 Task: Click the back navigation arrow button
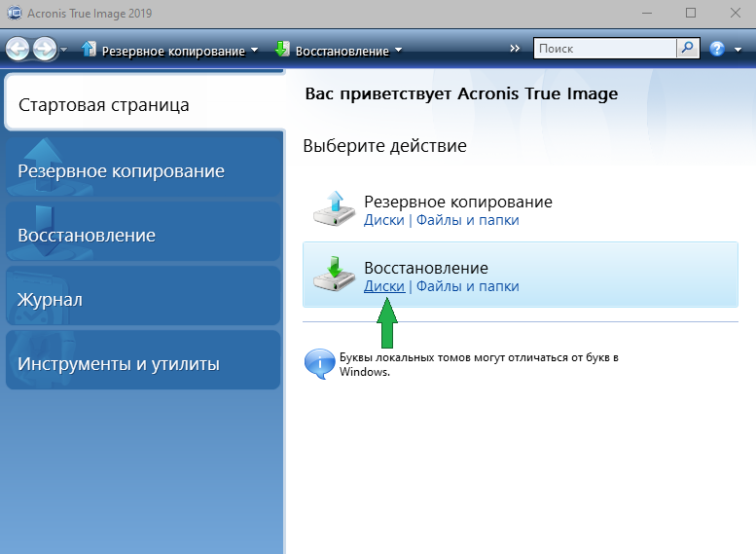[x=18, y=49]
